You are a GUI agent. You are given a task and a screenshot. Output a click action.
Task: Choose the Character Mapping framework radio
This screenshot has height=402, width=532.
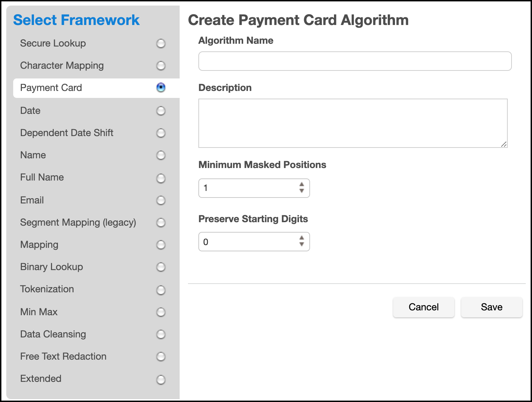pos(161,66)
